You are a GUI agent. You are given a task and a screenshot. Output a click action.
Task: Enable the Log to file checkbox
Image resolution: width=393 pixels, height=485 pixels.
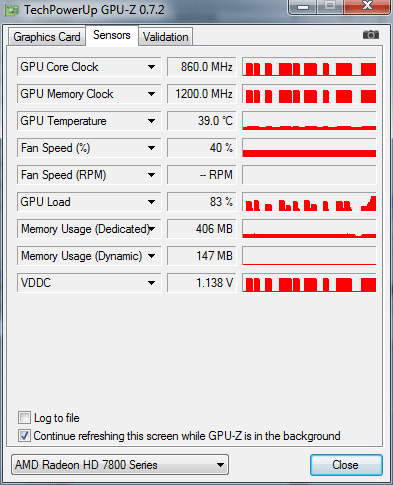[x=24, y=418]
